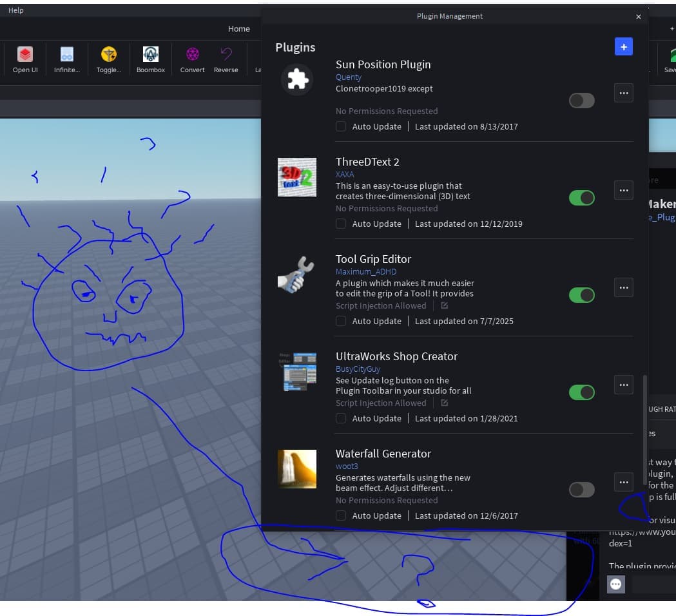Check Auto Update for UltraWorks Shop Creator

(x=341, y=419)
